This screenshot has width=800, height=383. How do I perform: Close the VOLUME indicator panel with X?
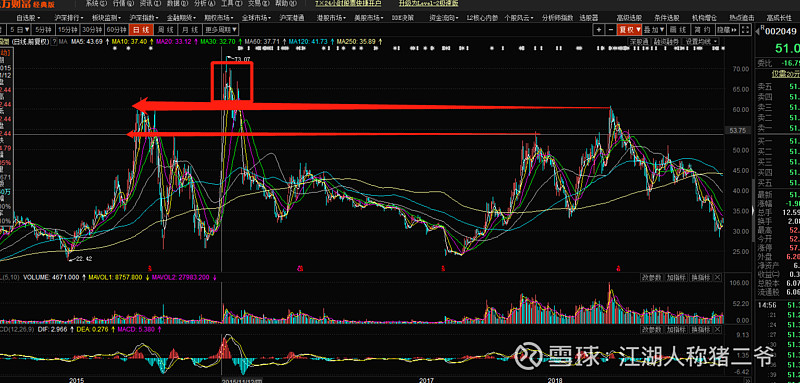point(717,277)
